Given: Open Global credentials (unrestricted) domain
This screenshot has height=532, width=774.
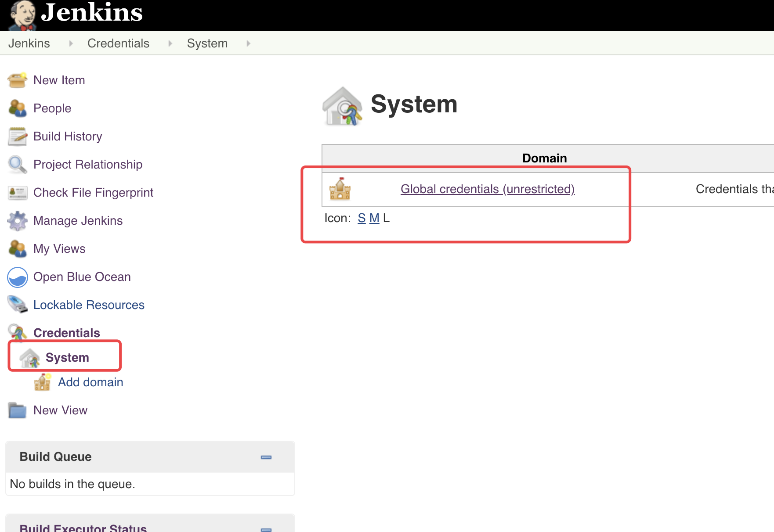Looking at the screenshot, I should point(488,189).
